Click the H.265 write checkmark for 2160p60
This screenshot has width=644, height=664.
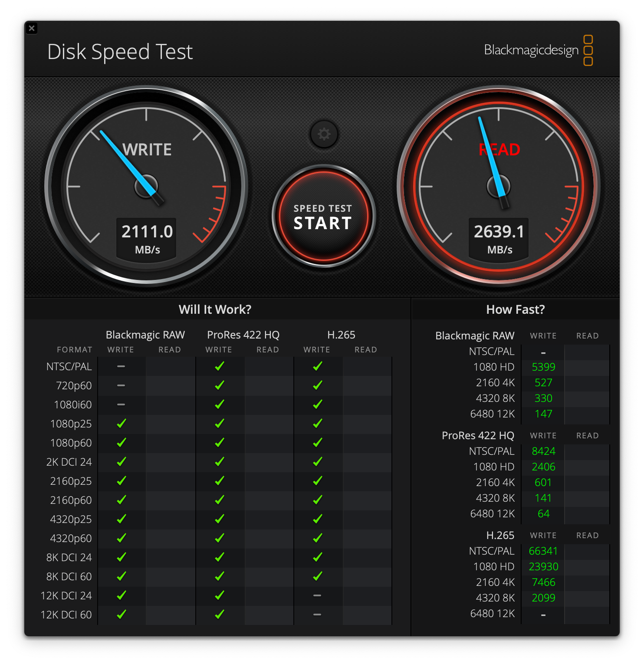pos(317,500)
